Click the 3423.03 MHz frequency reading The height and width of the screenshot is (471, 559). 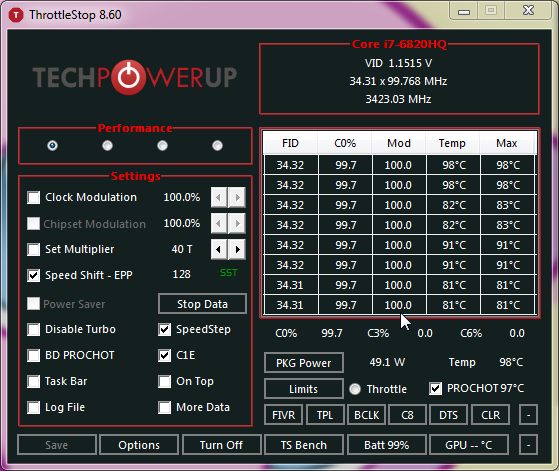398,99
